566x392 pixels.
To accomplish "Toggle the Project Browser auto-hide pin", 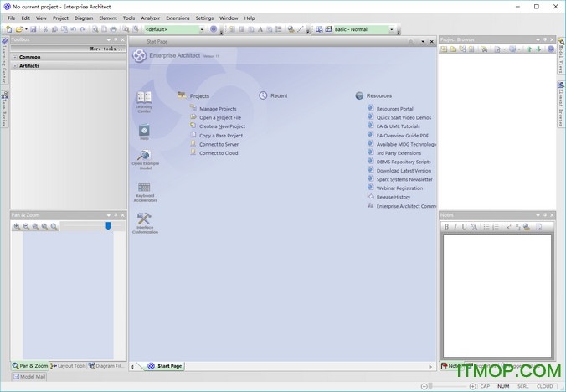I will [x=545, y=39].
